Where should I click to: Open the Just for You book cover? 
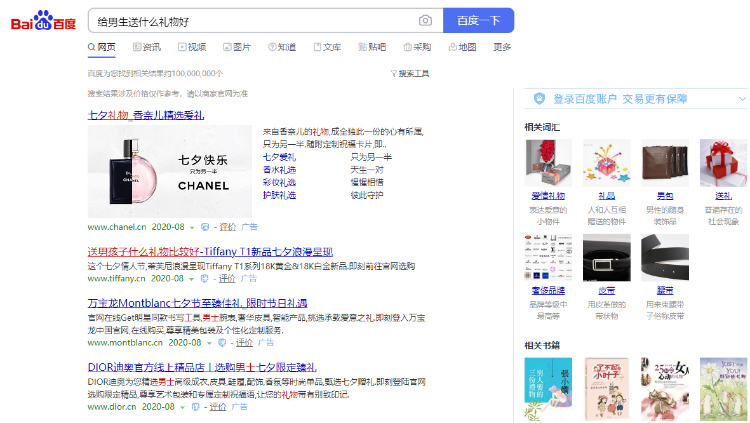click(x=723, y=389)
